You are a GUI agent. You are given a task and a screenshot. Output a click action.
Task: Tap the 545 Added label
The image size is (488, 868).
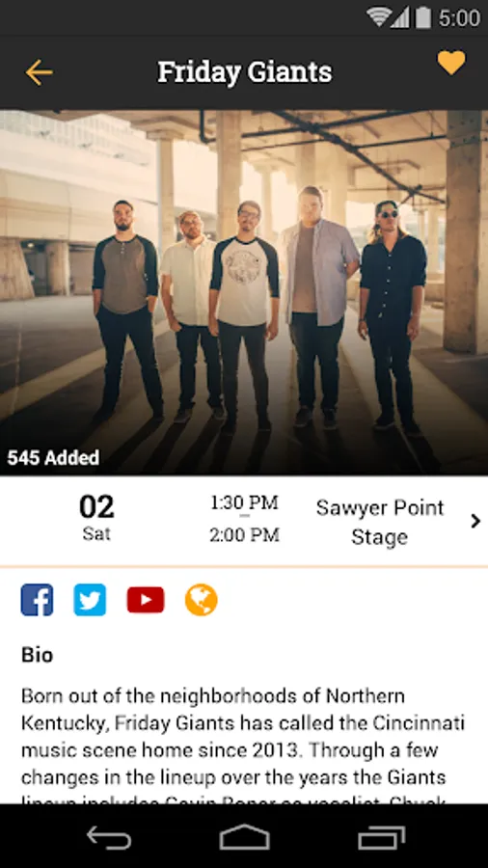[x=53, y=458]
